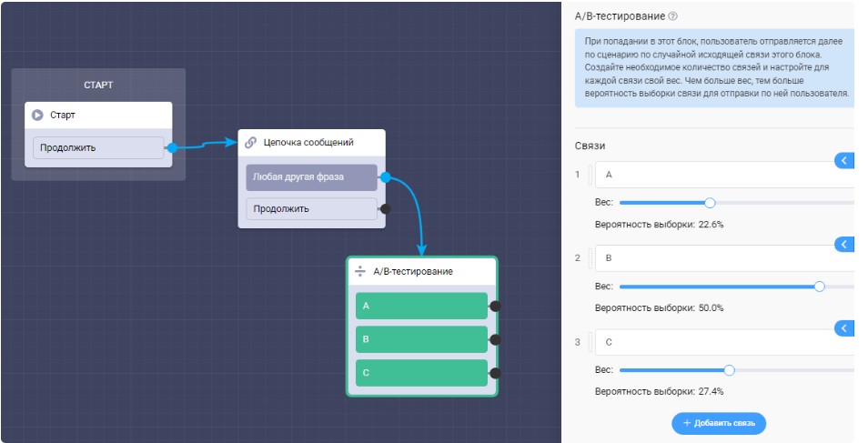The width and height of the screenshot is (868, 443).
Task: Click the name input field of link C
Action: tap(719, 342)
